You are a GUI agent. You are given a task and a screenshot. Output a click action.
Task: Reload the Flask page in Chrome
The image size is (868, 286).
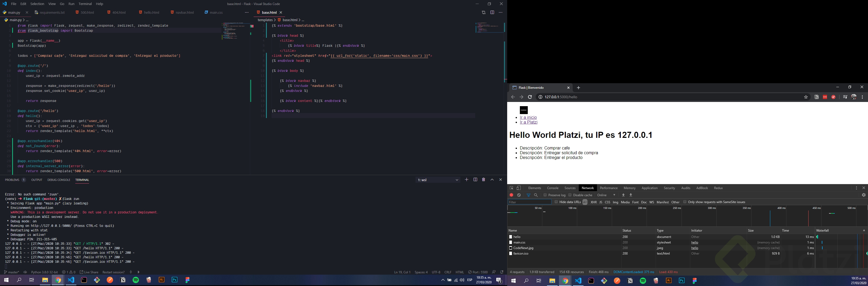pyautogui.click(x=530, y=97)
